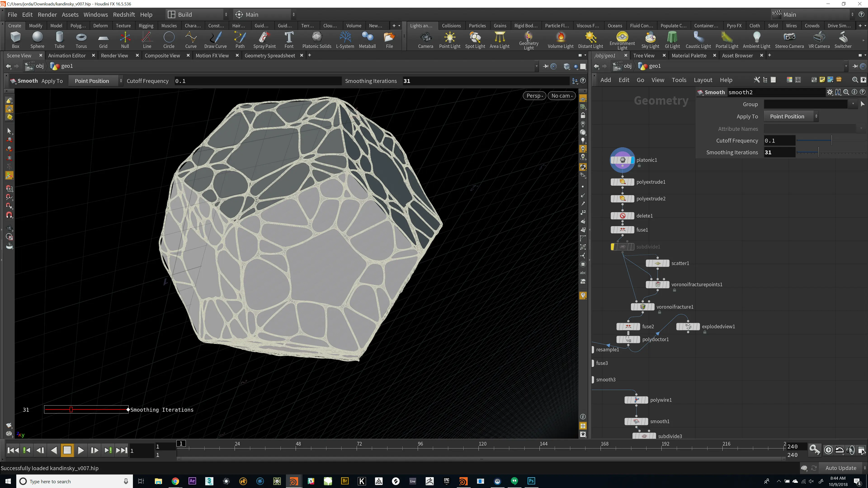Open the Apply To dropdown in parameters
Image resolution: width=868 pixels, height=488 pixels.
tap(790, 117)
